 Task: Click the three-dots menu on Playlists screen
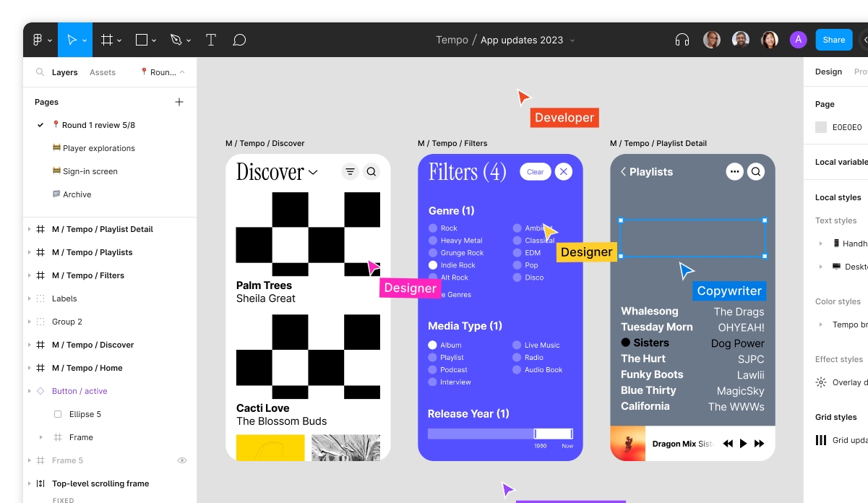click(x=734, y=172)
